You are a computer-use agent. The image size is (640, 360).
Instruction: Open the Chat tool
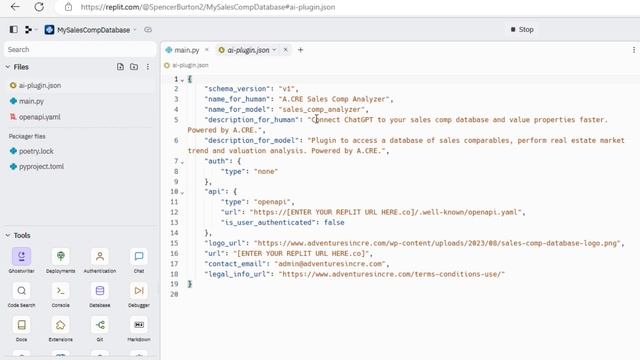139,260
